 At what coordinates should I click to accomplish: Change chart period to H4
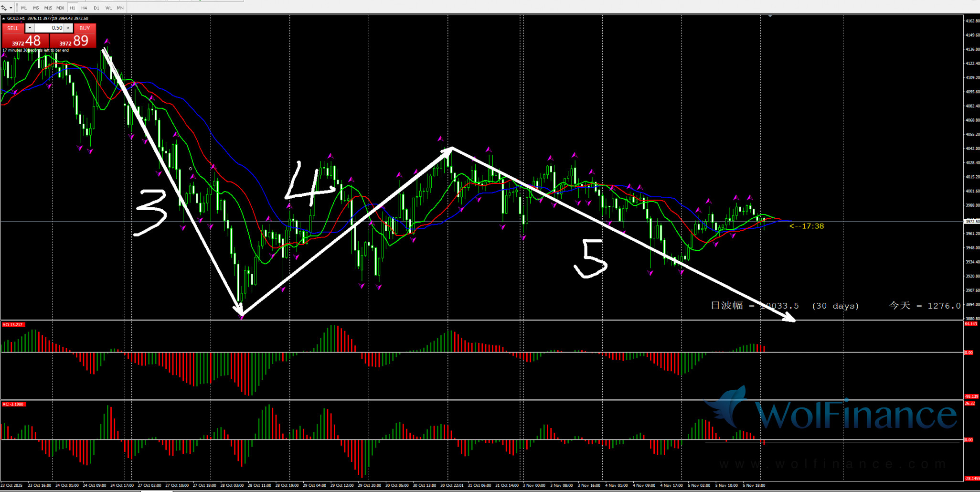(84, 8)
